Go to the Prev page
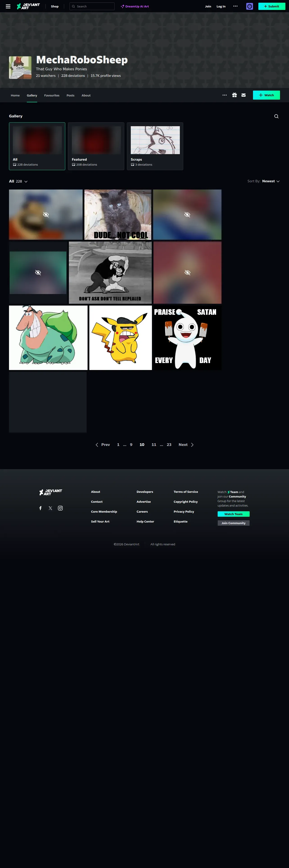289x868 pixels. 103,445
